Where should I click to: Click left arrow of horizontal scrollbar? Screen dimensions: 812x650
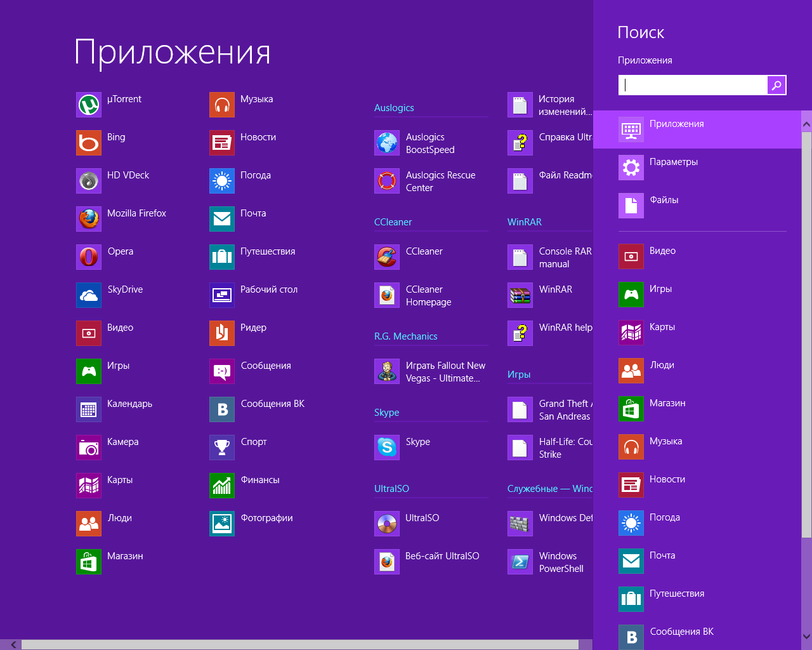click(x=13, y=644)
